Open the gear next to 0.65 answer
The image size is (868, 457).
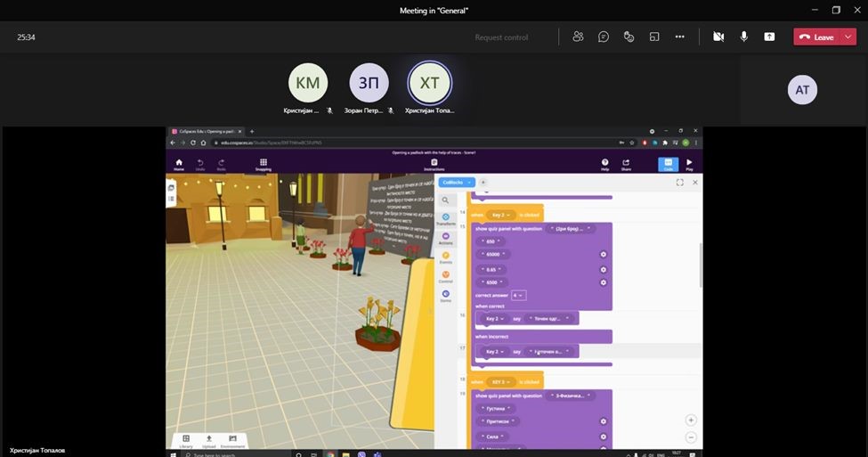[604, 270]
